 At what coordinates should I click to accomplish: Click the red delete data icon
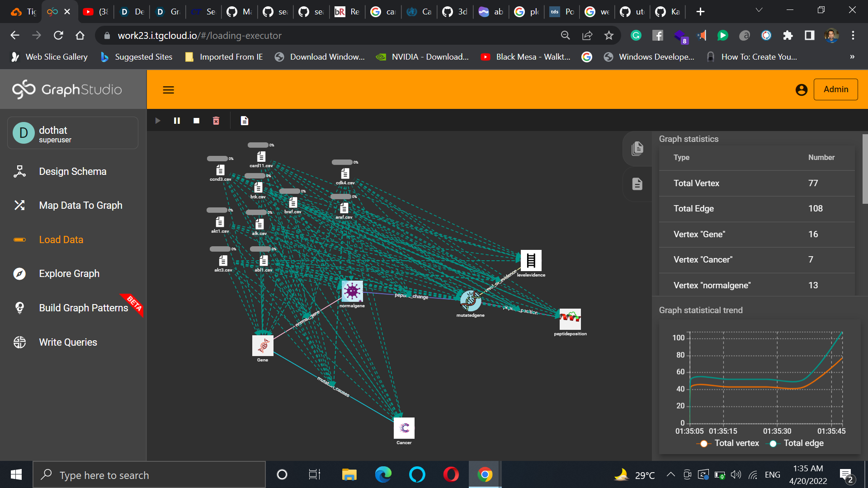click(216, 121)
